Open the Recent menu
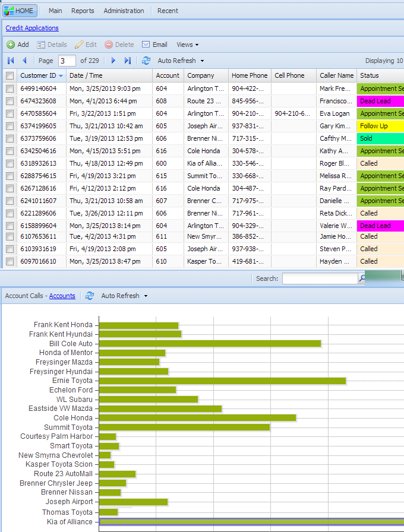 pyautogui.click(x=168, y=11)
